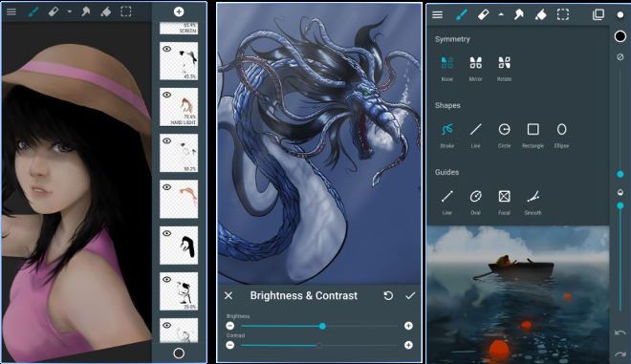Click the lower vertical slider handle in right screen

620,205
